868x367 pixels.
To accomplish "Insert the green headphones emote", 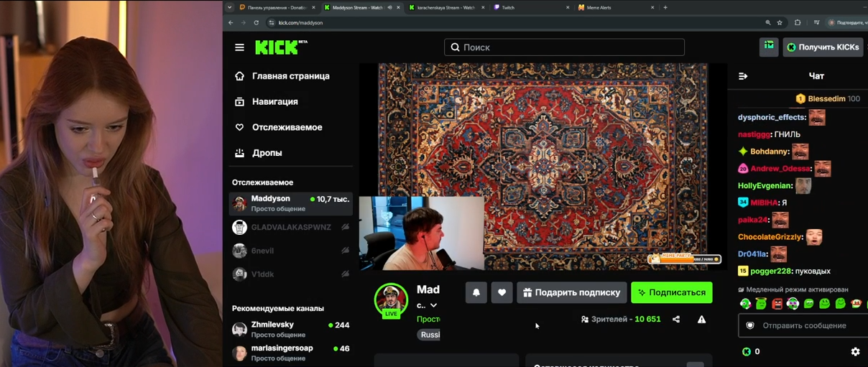I will 746,304.
